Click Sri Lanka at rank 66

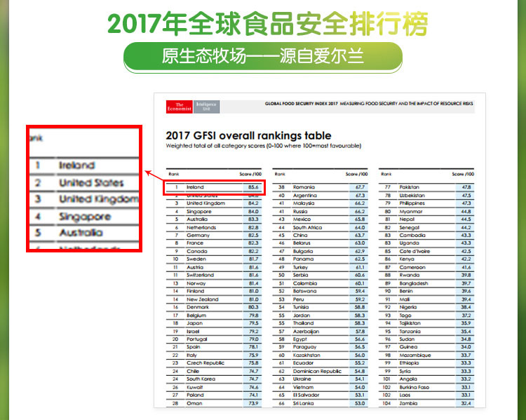click(x=303, y=403)
